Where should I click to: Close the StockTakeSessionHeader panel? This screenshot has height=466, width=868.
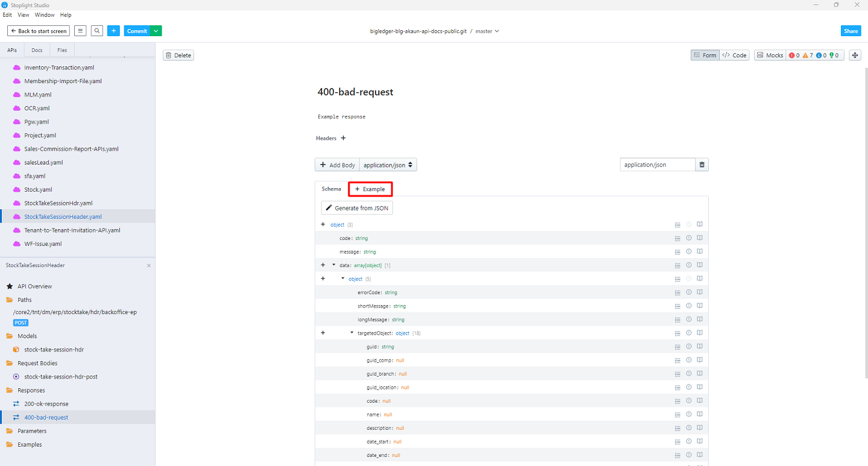click(149, 265)
